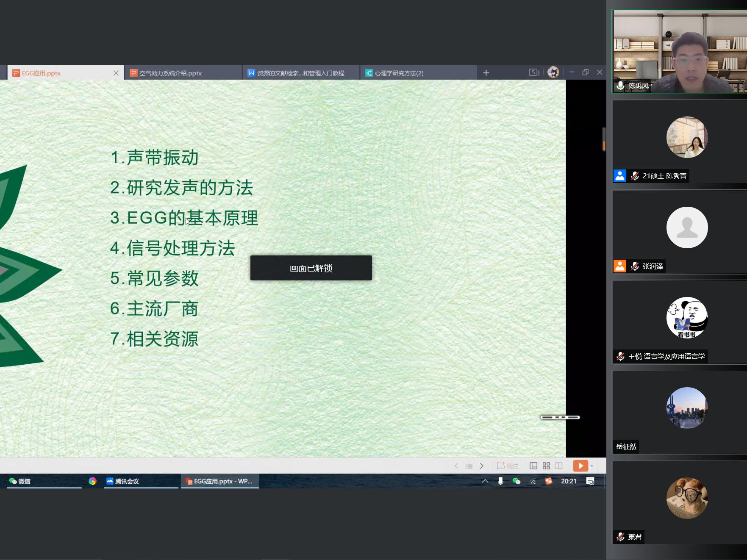Open slideshow options dropdown arrow

(592, 466)
